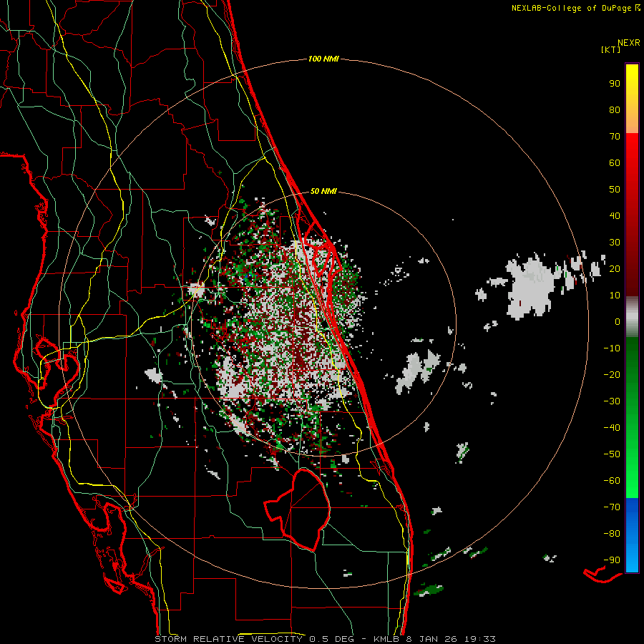Select the 0 value on the velocity scale

coord(618,321)
